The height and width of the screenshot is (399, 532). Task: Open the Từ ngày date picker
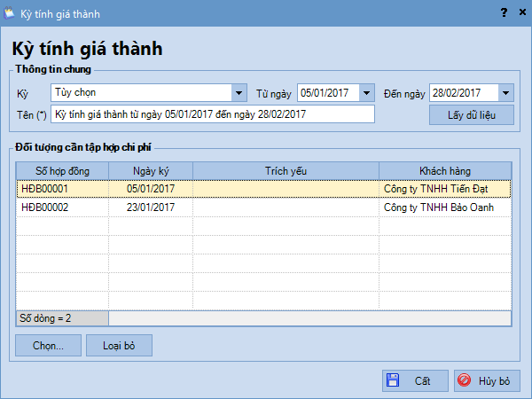tap(367, 93)
